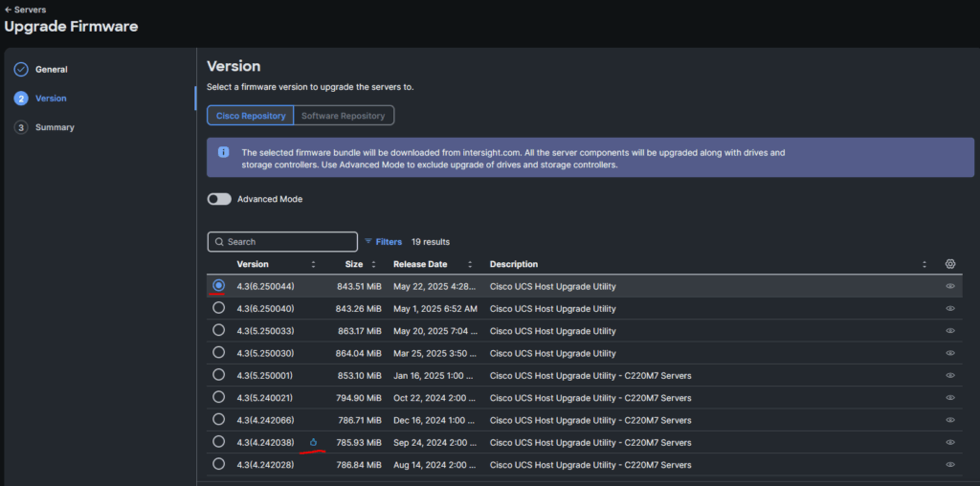This screenshot has height=486, width=980.
Task: Select radio button for 4.3(4.242066)
Action: tap(218, 419)
